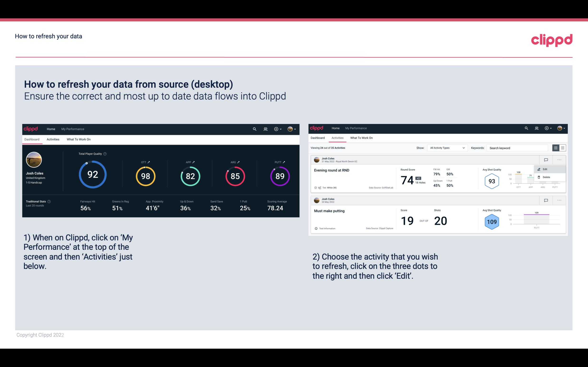
Task: Select the Activities tab under My Performance
Action: point(53,139)
